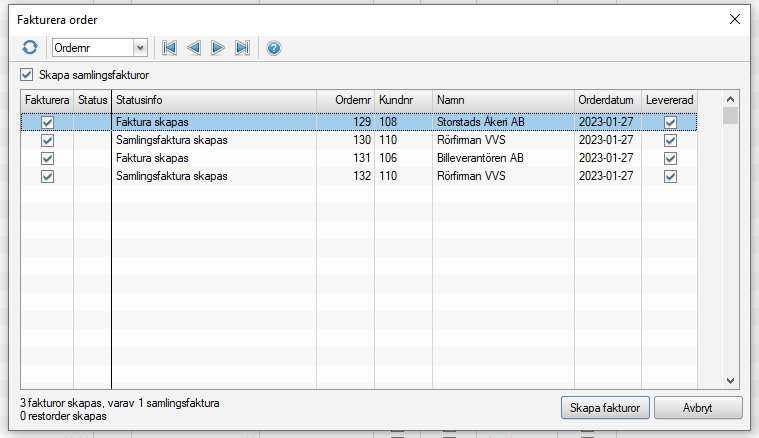Click the refresh icon in the toolbar
This screenshot has width=759, height=438.
30,47
